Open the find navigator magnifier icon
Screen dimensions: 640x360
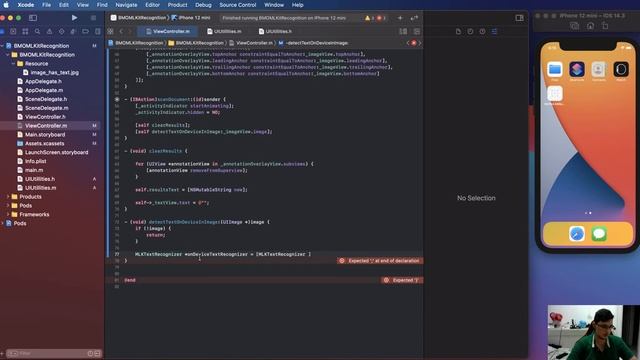[37, 31]
